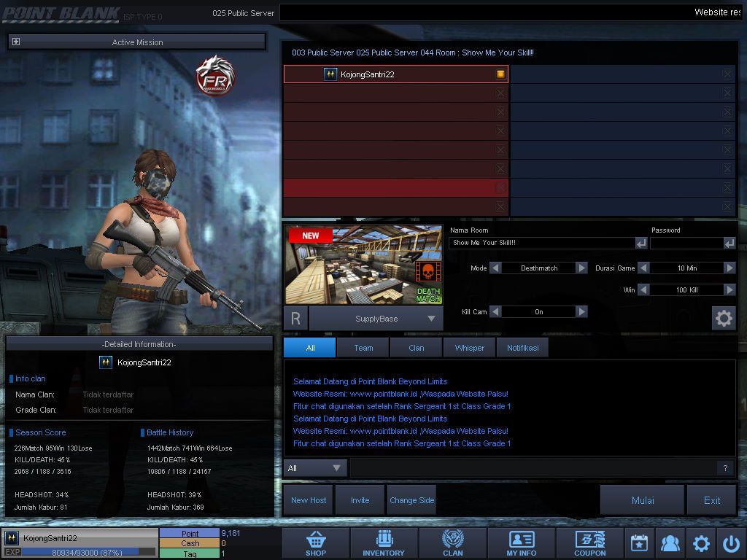Screen dimensions: 747x560
Task: Switch to Whisper chat tab
Action: [469, 348]
